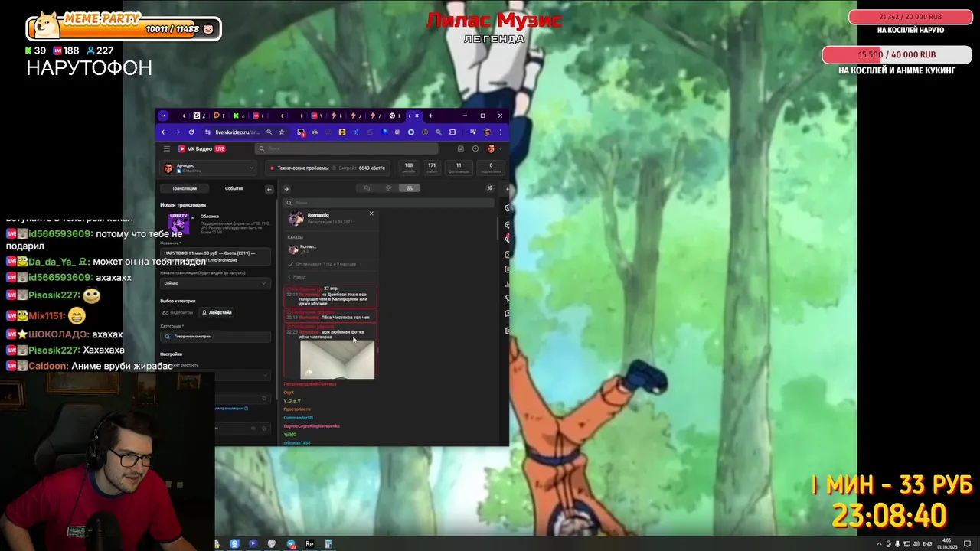Open a new browser tab with plus
The image size is (980, 551).
[x=430, y=116]
